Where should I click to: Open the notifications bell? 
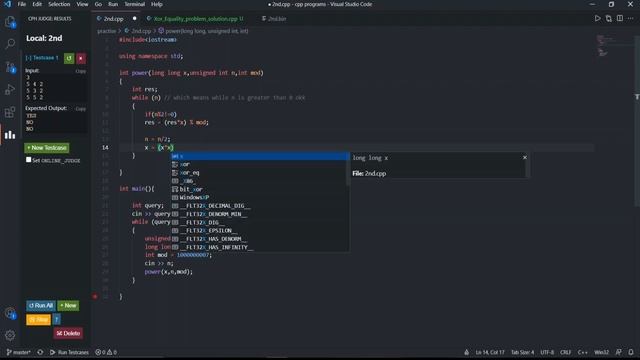coord(631,352)
